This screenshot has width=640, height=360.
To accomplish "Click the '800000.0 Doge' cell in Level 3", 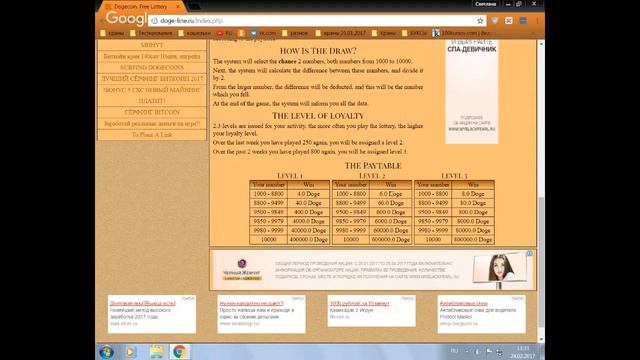I will pos(473,240).
